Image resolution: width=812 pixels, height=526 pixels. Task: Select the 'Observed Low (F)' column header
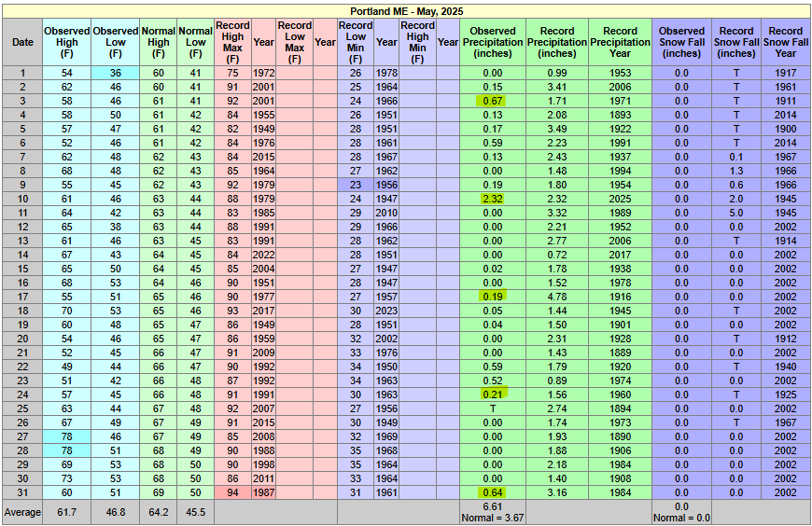tap(116, 42)
